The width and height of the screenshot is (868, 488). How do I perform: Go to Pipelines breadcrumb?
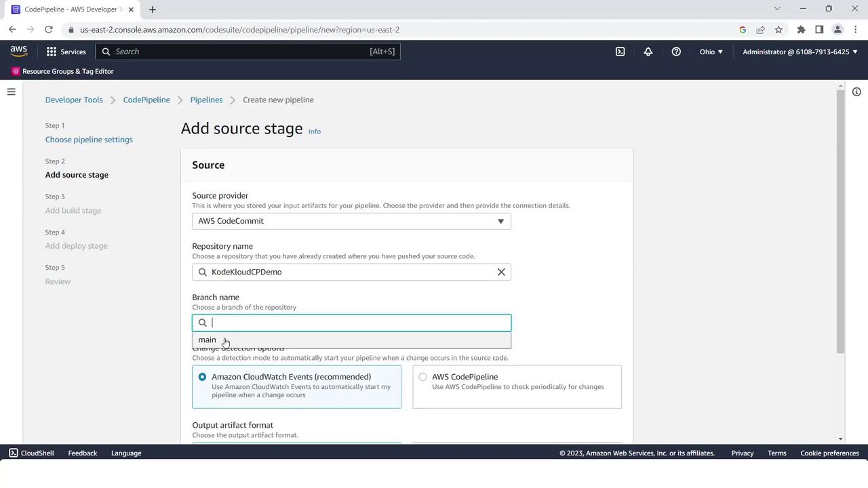[x=206, y=100]
